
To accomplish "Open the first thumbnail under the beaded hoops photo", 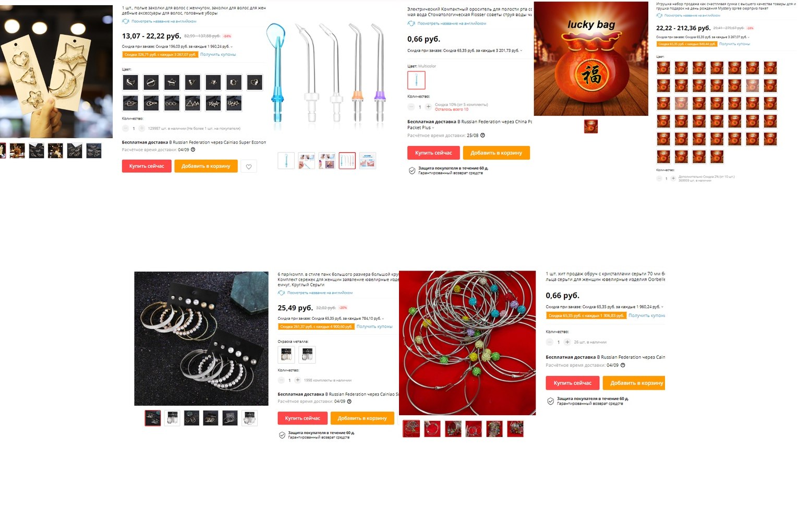I will click(412, 429).
